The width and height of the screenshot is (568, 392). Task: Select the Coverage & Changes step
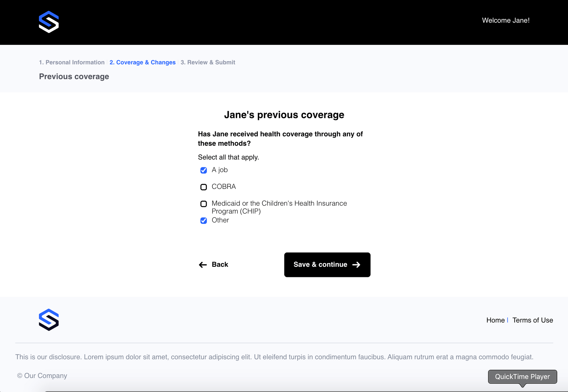pyautogui.click(x=142, y=62)
